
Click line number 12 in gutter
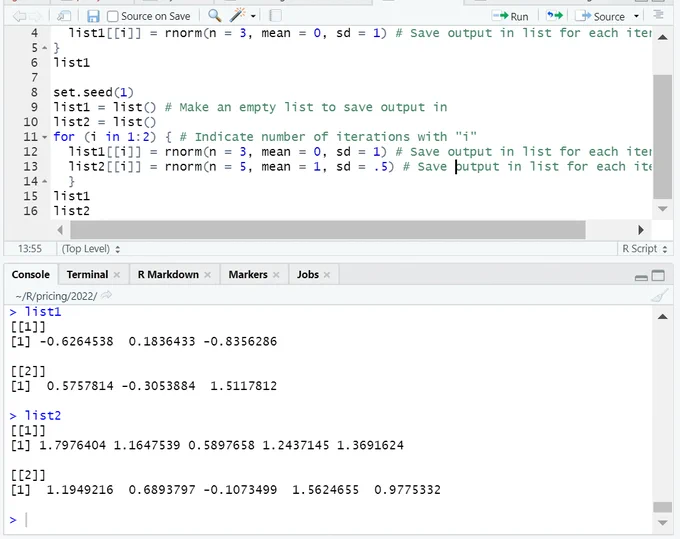pos(30,152)
